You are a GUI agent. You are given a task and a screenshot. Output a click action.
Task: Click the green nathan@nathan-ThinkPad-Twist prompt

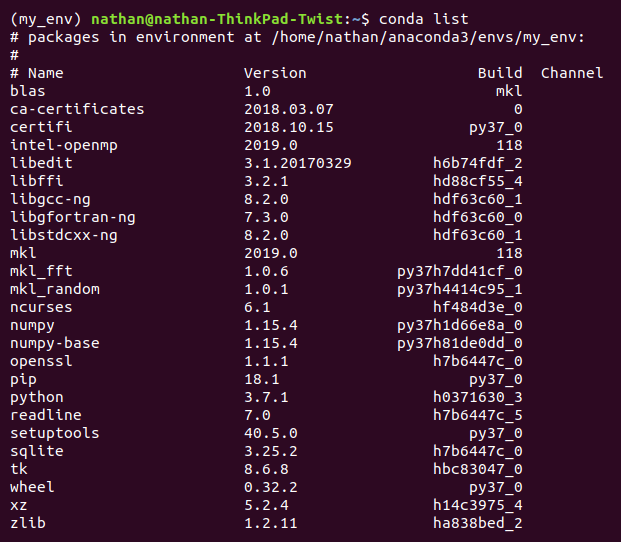(x=217, y=19)
